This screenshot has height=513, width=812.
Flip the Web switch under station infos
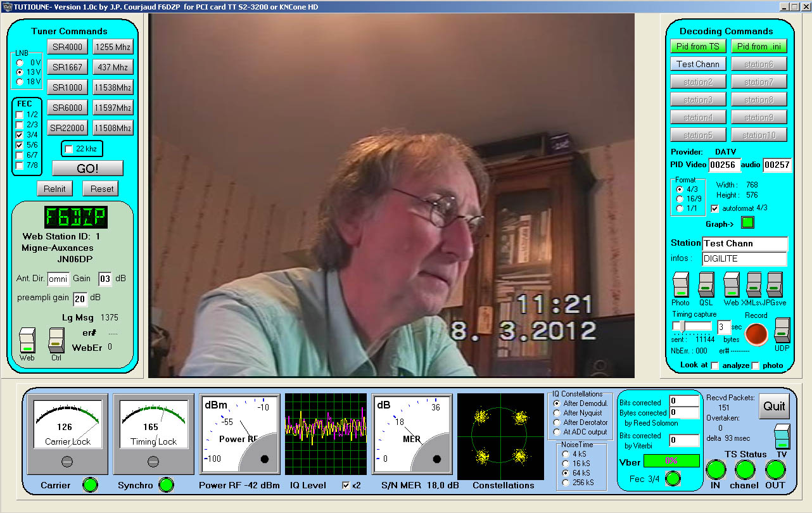(732, 284)
